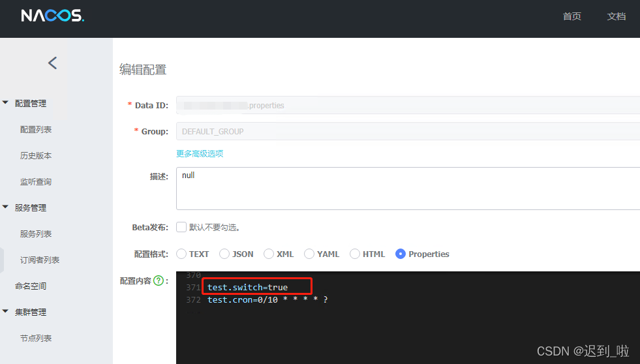Viewport: 640px width, 364px height.
Task: Collapse the 配置管理 menu group
Action: [x=6, y=103]
